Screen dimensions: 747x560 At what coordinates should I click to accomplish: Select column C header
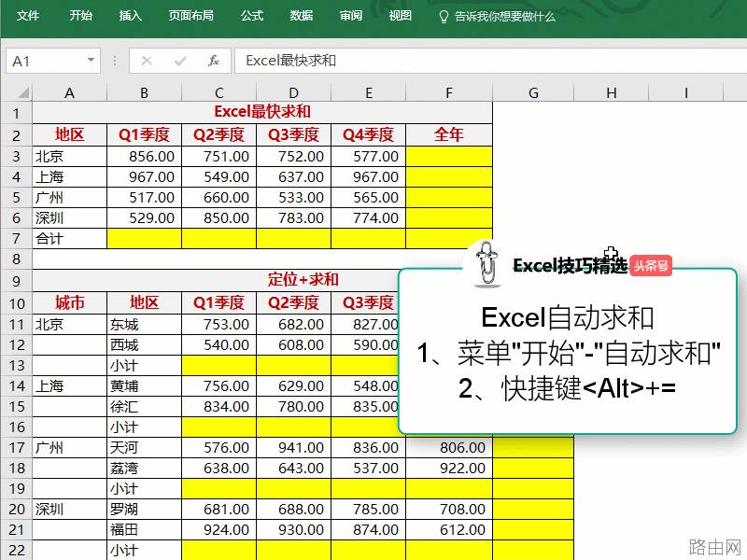219,92
